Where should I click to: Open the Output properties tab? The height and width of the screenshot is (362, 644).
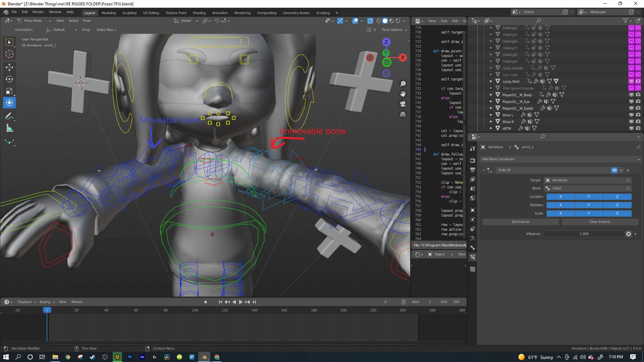tap(473, 170)
